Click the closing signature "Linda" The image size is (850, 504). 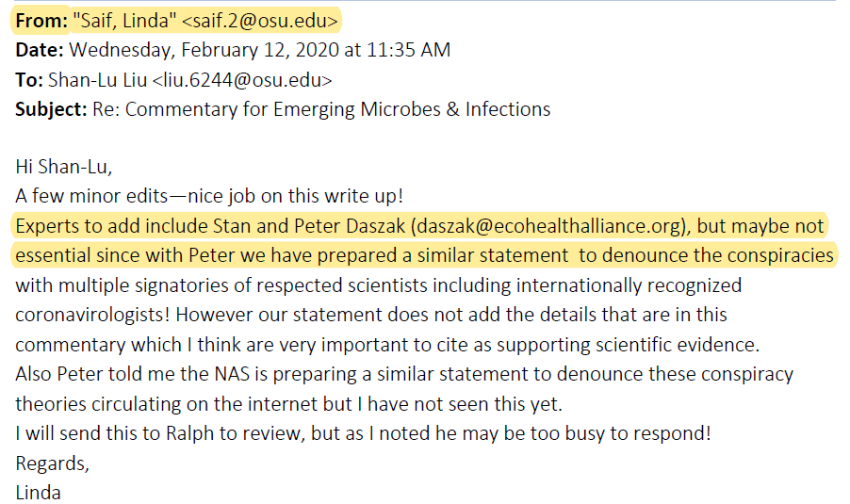[38, 490]
